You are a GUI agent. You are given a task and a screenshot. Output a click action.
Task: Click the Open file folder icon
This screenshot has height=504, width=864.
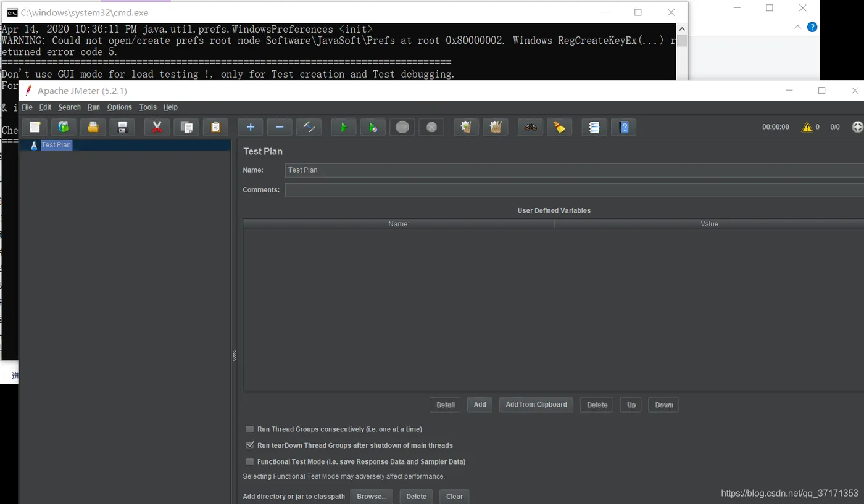(x=93, y=127)
